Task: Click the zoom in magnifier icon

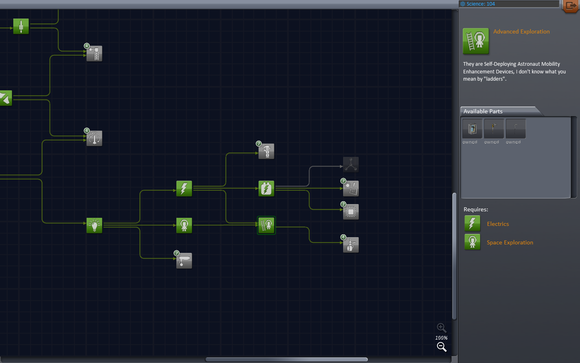Action: click(441, 327)
